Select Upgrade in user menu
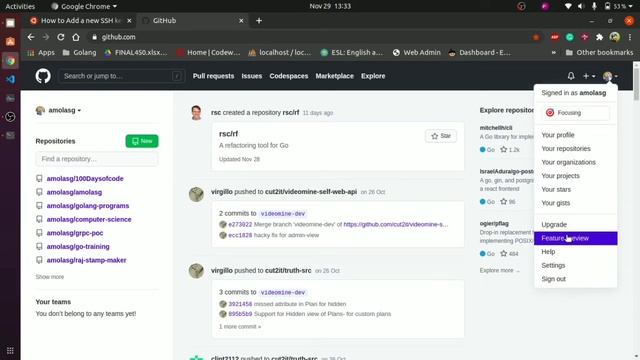This screenshot has width=640, height=360. coord(576,224)
